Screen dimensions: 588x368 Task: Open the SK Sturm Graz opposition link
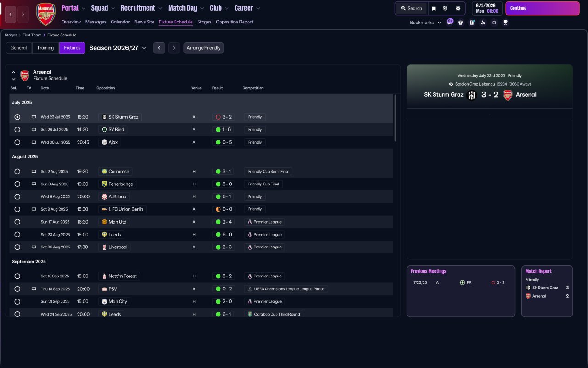pos(120,117)
